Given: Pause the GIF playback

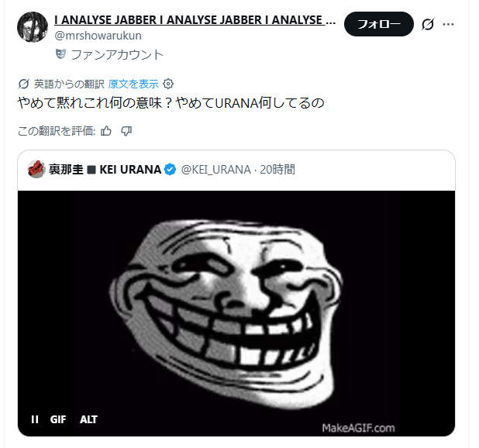Looking at the screenshot, I should [x=35, y=419].
